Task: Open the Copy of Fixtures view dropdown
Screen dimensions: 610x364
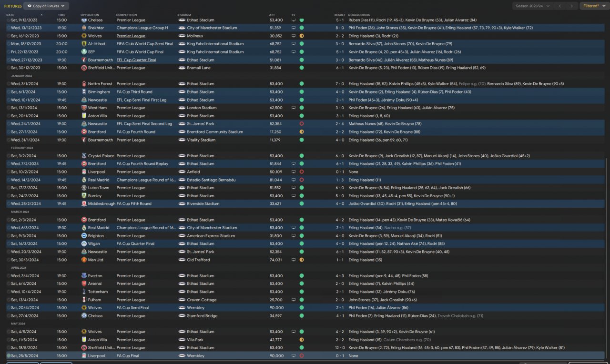Action: (45, 6)
